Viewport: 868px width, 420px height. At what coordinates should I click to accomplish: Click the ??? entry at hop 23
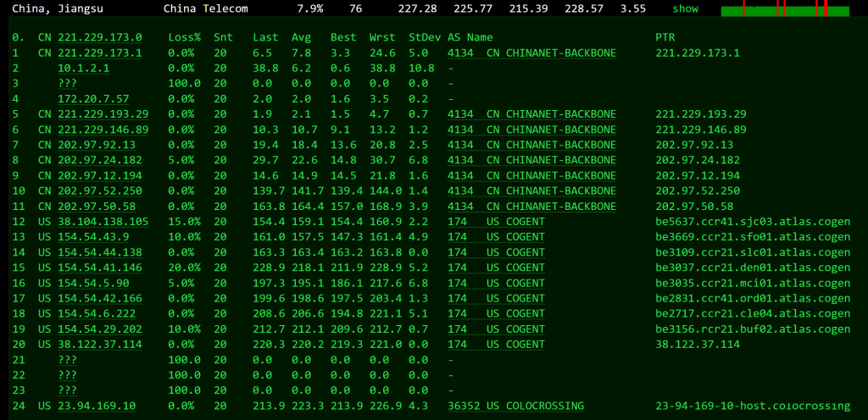tap(67, 390)
